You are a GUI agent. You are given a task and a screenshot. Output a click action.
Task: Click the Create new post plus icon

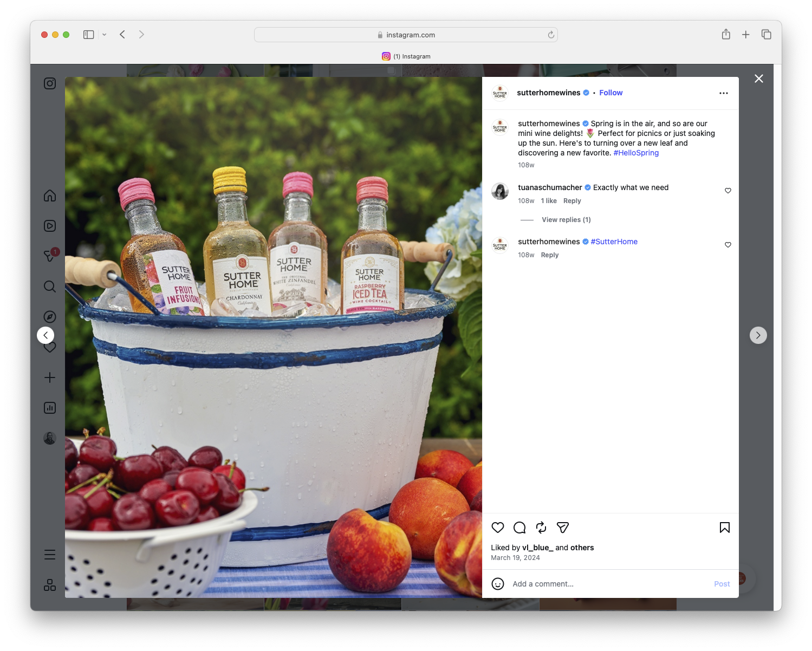pyautogui.click(x=49, y=377)
